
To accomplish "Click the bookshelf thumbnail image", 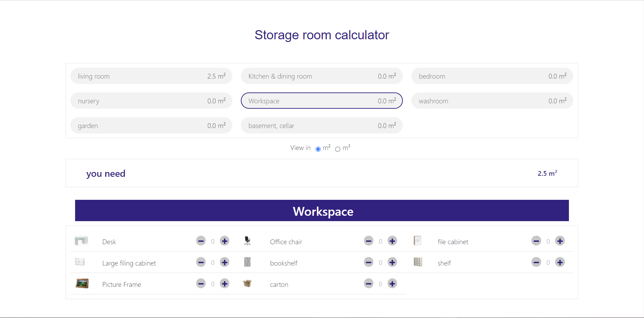I will (248, 262).
